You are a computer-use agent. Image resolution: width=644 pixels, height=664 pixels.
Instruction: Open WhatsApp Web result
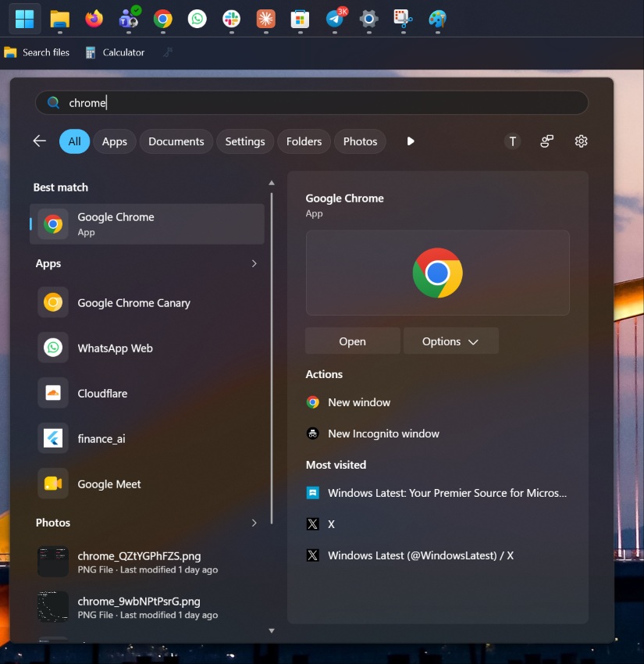coord(147,348)
